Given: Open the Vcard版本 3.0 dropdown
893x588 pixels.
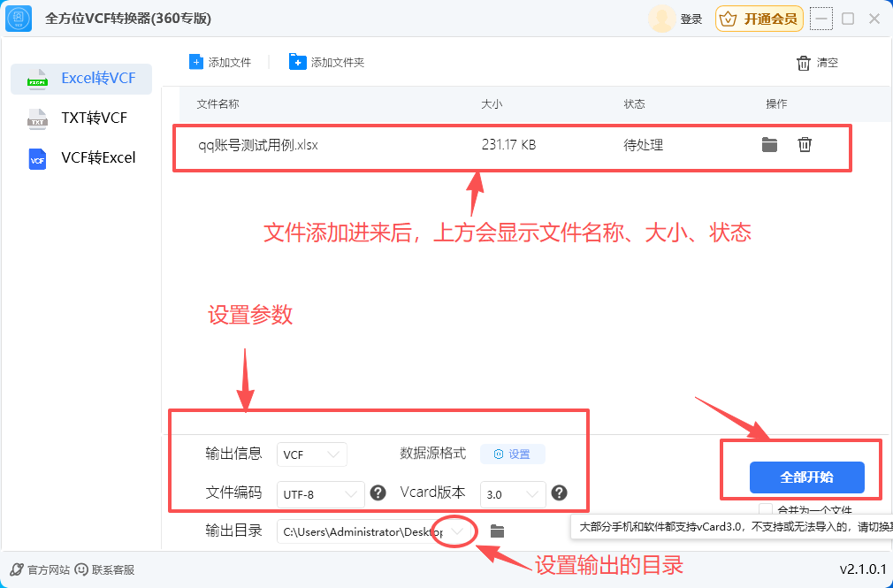Looking at the screenshot, I should tap(513, 493).
